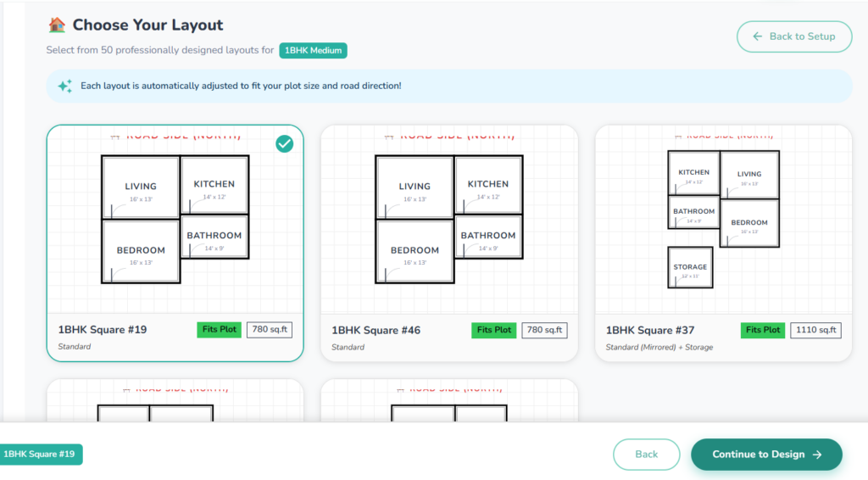Viewport: 868px width, 480px height.
Task: Click the house icon beside Choose Your Layout
Action: pyautogui.click(x=57, y=25)
